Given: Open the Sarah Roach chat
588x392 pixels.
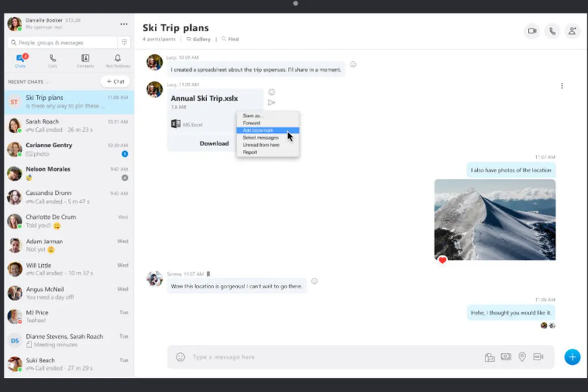Looking at the screenshot, I should 69,125.
